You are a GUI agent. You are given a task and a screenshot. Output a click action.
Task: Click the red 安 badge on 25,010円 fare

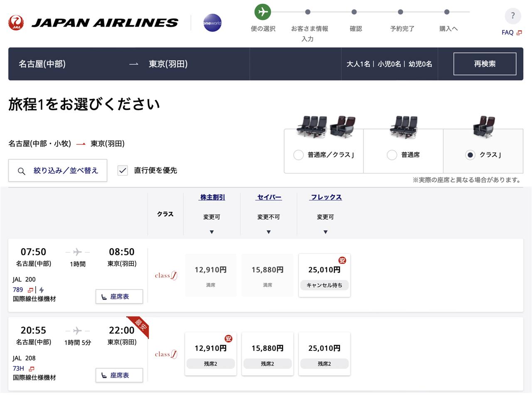[342, 260]
